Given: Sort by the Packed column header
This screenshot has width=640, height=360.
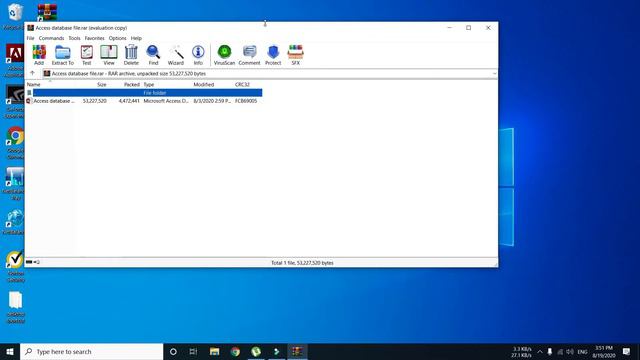Looking at the screenshot, I should [x=131, y=84].
